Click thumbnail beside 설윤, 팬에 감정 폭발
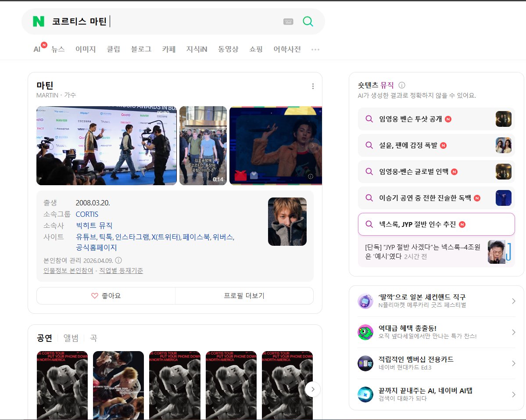Viewport: 526px width, 420px height. (x=504, y=145)
